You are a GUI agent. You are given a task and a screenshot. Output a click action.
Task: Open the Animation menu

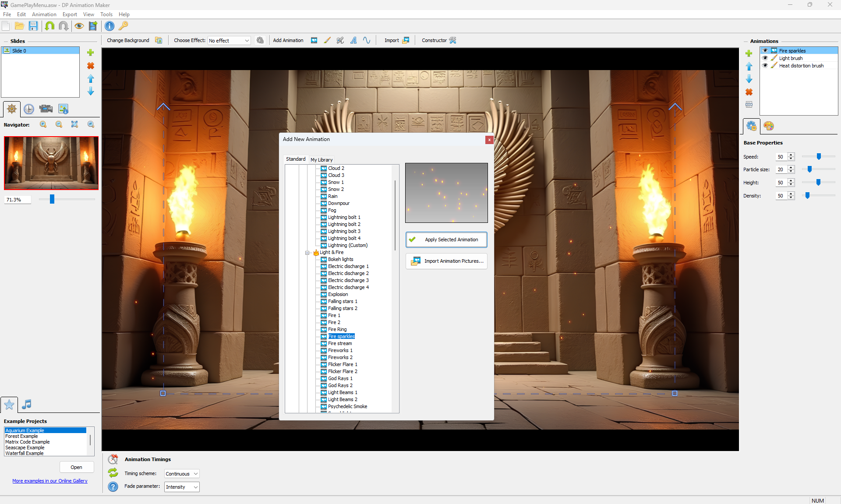click(44, 14)
